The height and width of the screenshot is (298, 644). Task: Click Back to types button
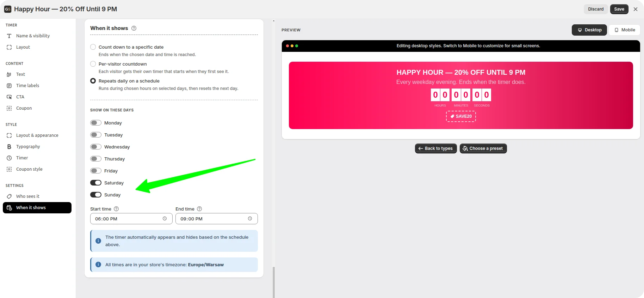(x=436, y=148)
